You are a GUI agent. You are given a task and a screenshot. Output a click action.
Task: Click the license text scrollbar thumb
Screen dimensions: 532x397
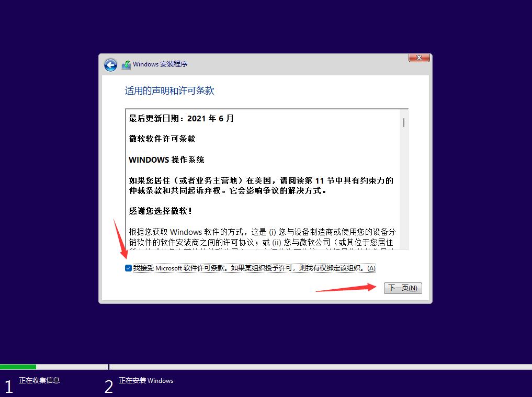tap(404, 122)
